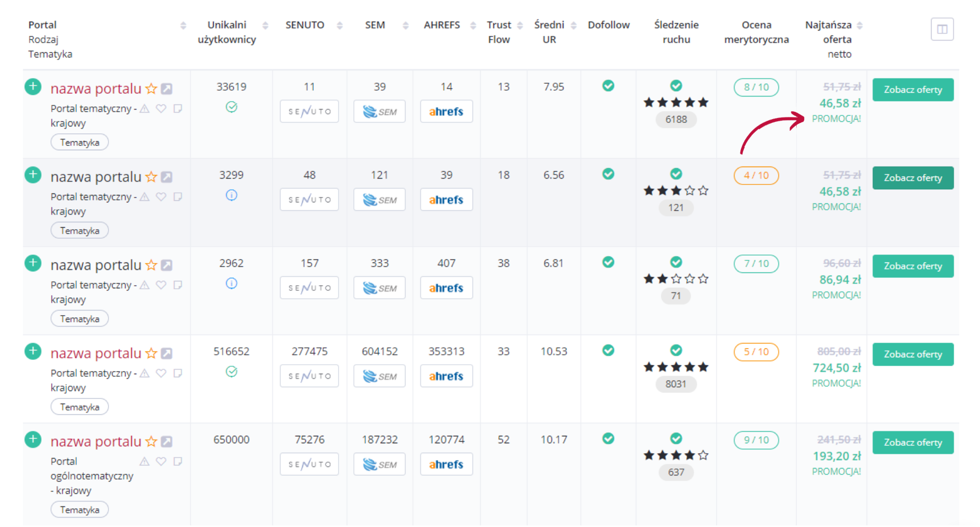Toggle the heart icon in the 33619-users row
980x527 pixels.
pos(161,109)
